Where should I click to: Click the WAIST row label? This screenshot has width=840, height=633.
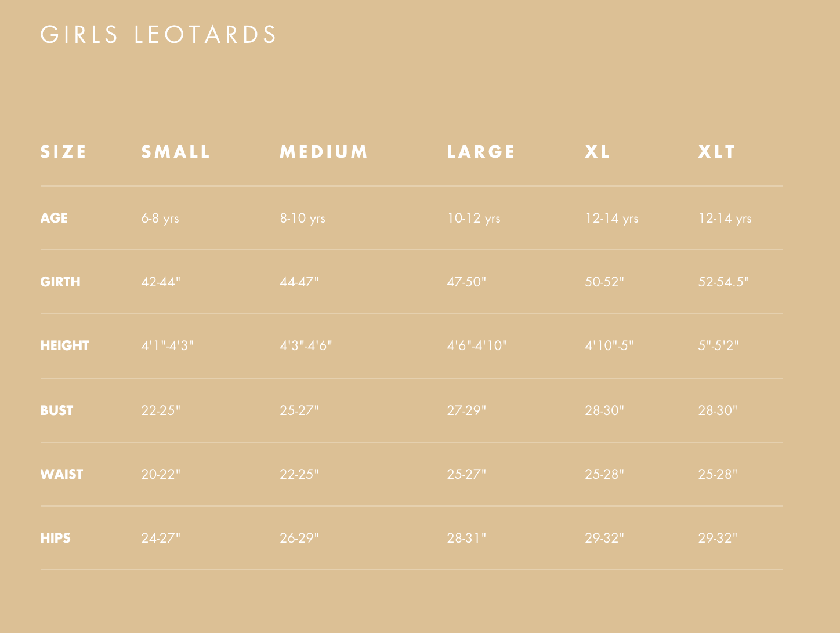[61, 474]
